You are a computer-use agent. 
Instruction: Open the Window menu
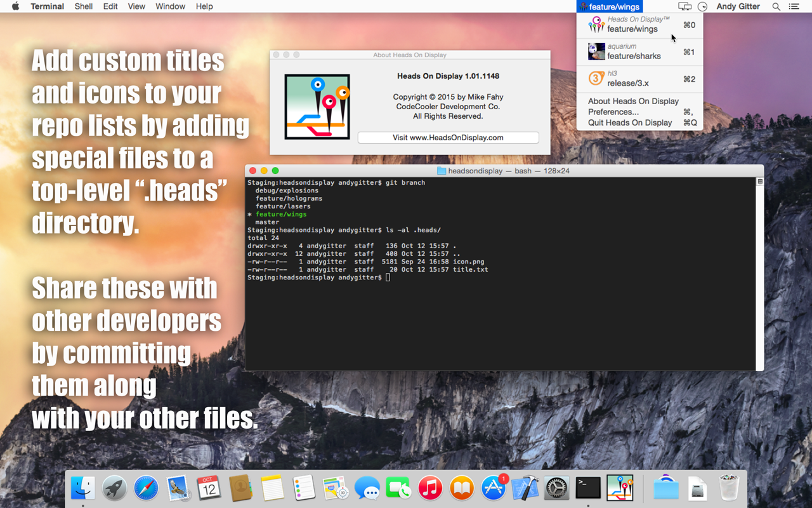pyautogui.click(x=170, y=6)
